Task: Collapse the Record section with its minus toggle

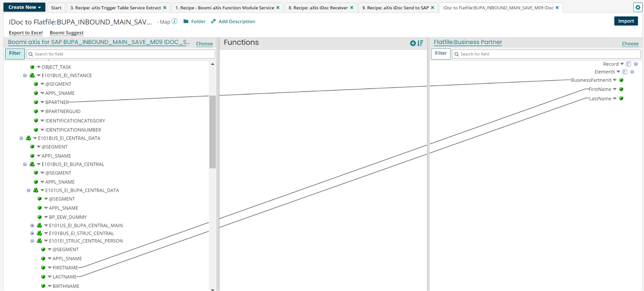Action: [636, 64]
